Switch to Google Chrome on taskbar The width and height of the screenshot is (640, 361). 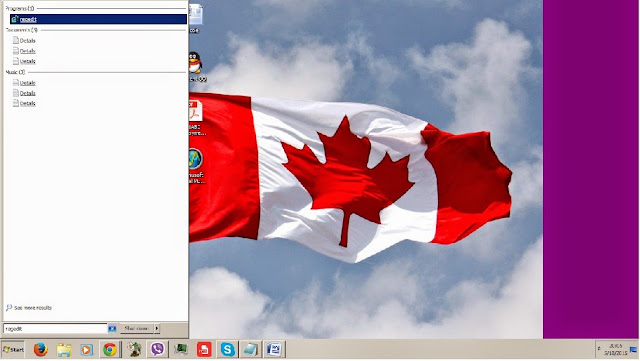(109, 350)
